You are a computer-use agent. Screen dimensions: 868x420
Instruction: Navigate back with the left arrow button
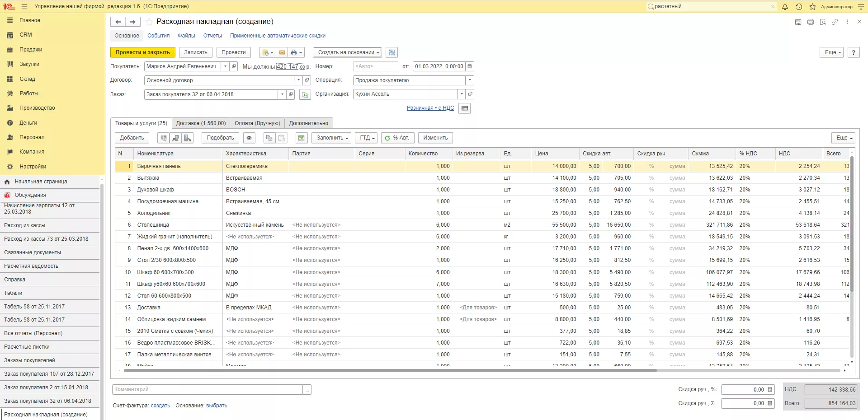pyautogui.click(x=118, y=22)
